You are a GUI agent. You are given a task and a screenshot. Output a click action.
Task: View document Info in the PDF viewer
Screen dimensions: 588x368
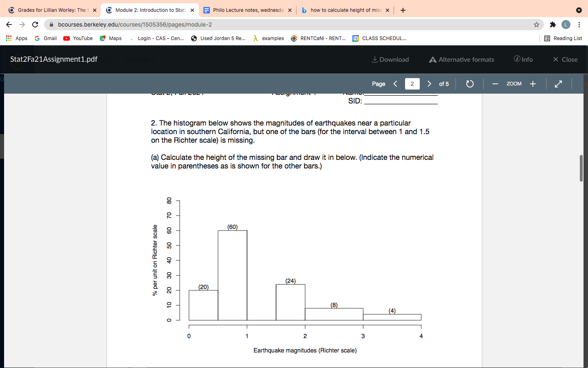coord(523,59)
